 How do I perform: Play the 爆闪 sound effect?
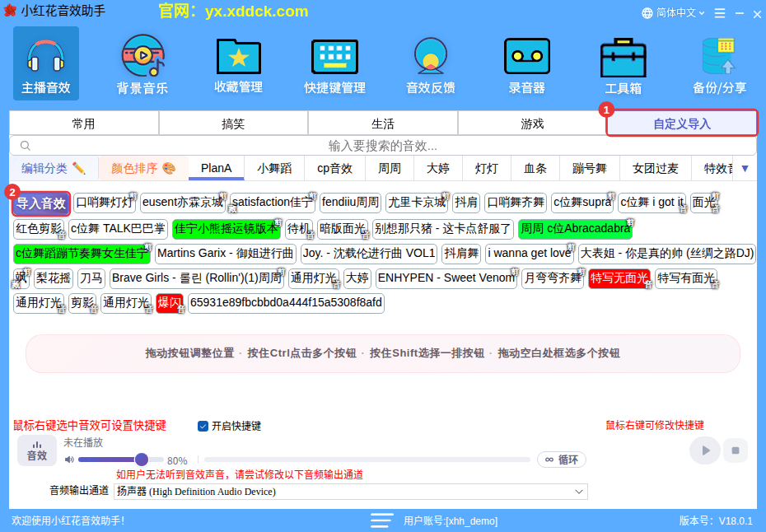pos(170,303)
